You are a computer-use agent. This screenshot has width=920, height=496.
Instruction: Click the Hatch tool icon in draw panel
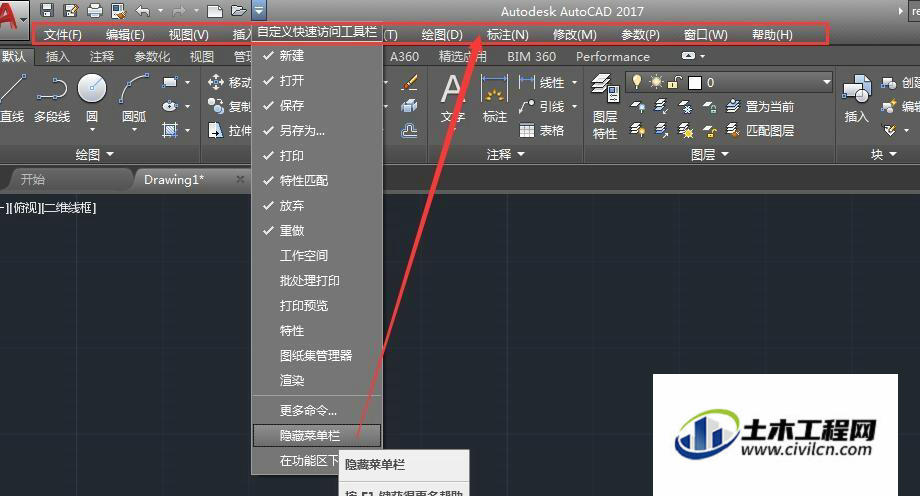pos(170,130)
